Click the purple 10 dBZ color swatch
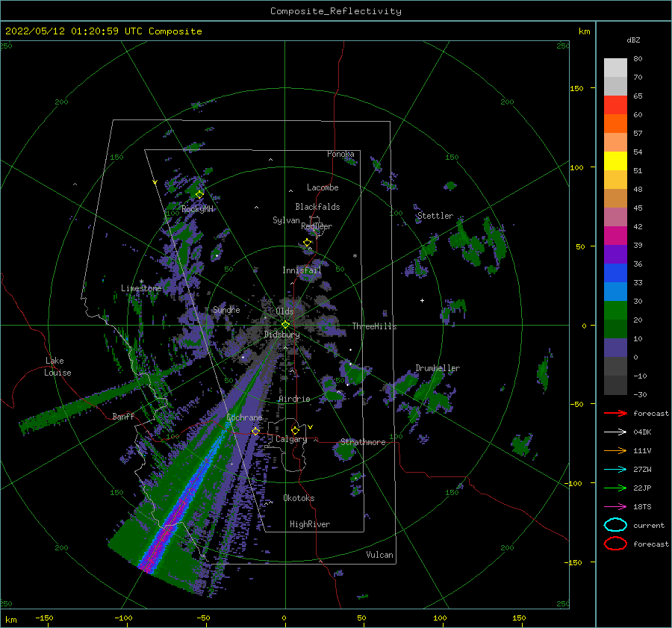The width and height of the screenshot is (672, 628). (615, 347)
